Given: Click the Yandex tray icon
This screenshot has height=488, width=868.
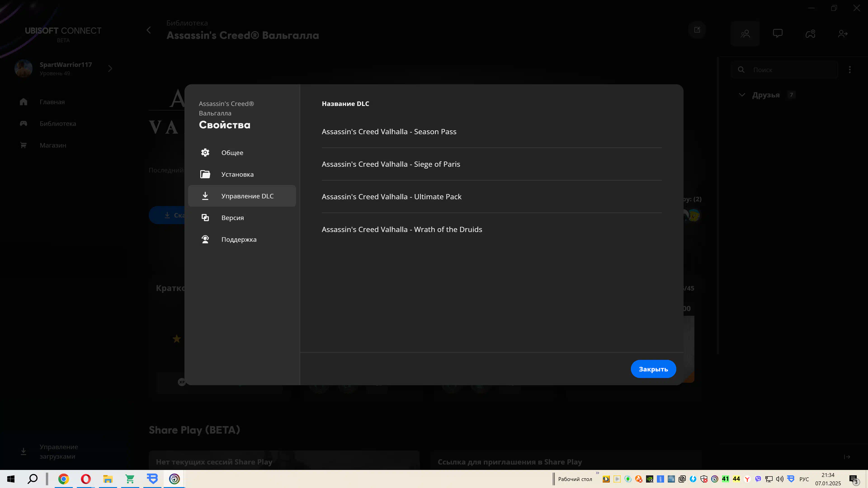Looking at the screenshot, I should coord(747,479).
